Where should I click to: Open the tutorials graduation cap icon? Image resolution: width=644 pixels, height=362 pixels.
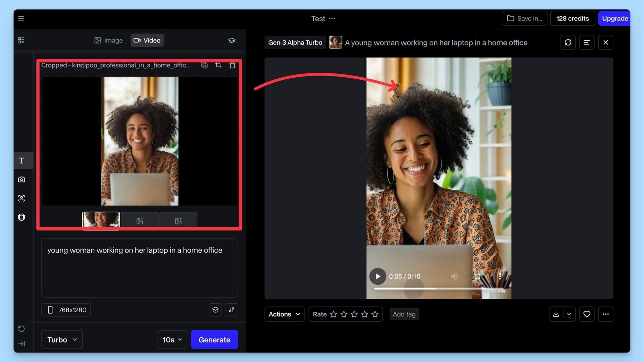tap(231, 40)
